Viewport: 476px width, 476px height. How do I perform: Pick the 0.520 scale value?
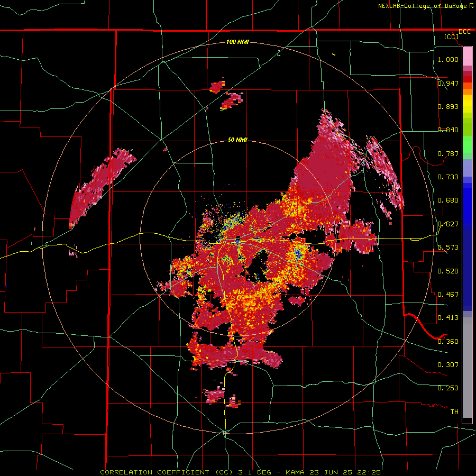[448, 271]
